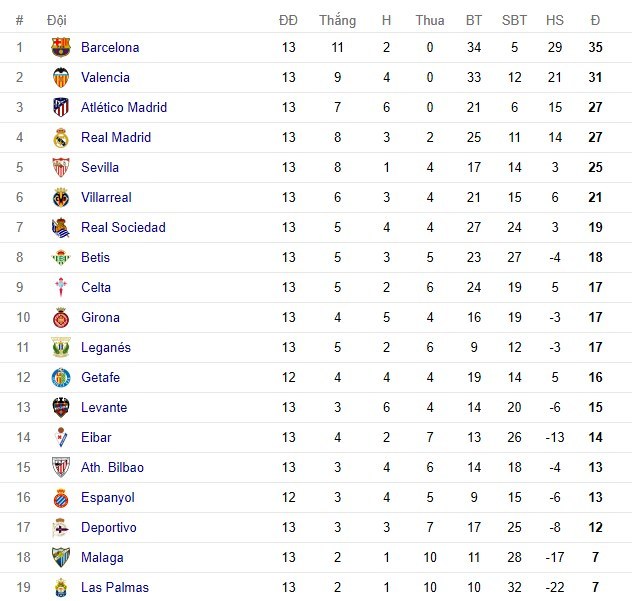Open the Leganés team link
632x601 pixels.
click(x=105, y=347)
